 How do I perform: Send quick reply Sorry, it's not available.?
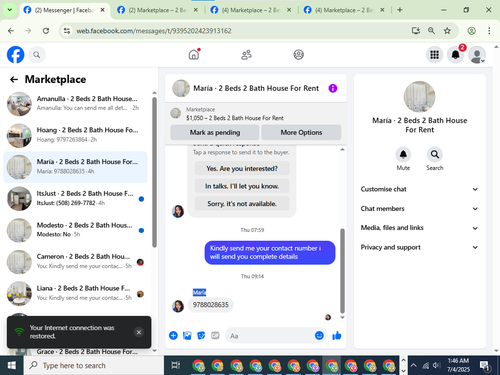click(242, 203)
